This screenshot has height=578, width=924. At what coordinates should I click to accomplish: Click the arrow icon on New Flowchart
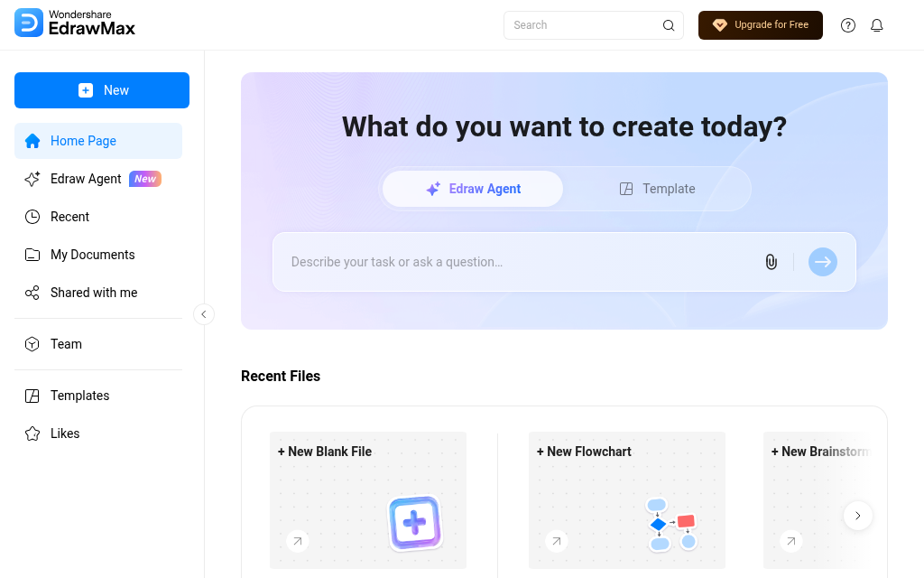point(556,541)
